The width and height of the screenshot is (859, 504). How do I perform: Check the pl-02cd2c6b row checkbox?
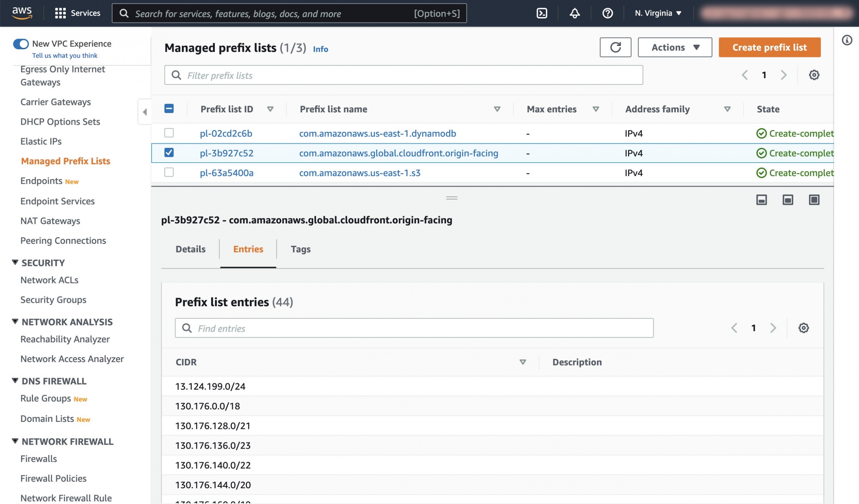pyautogui.click(x=169, y=132)
